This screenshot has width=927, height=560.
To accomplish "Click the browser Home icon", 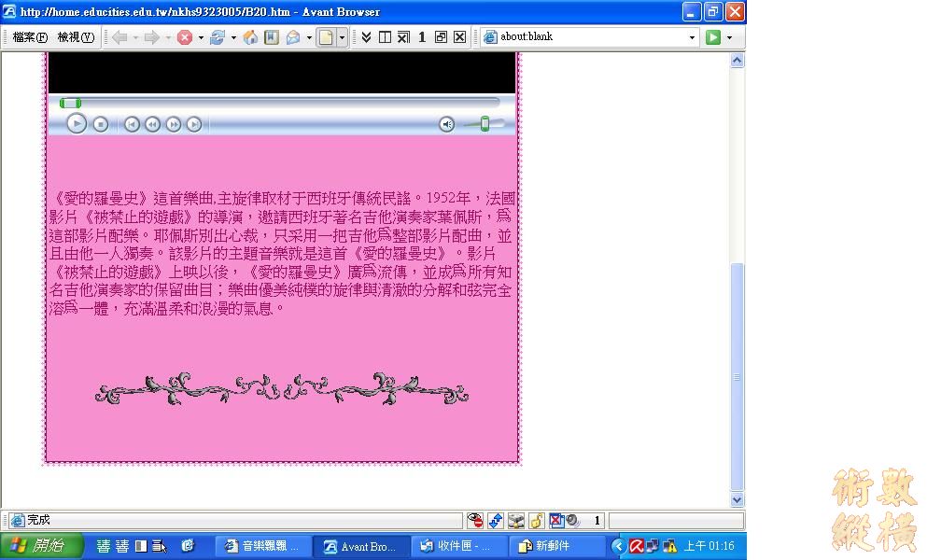I will click(x=250, y=37).
